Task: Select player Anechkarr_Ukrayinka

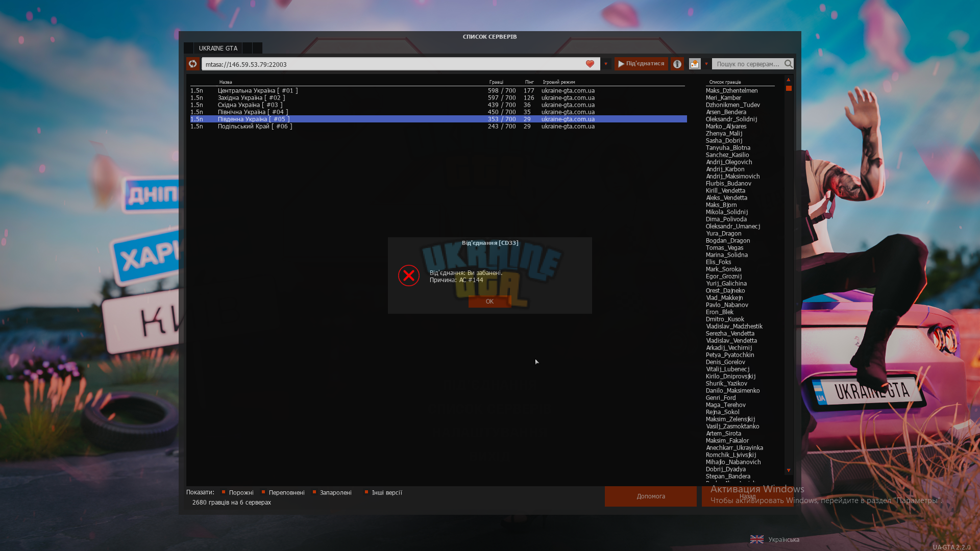Action: tap(734, 447)
